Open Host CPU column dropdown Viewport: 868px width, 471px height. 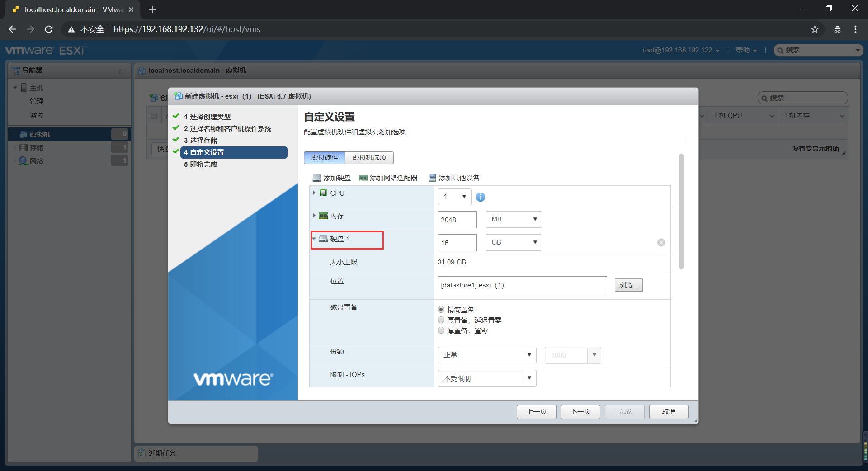pos(772,116)
